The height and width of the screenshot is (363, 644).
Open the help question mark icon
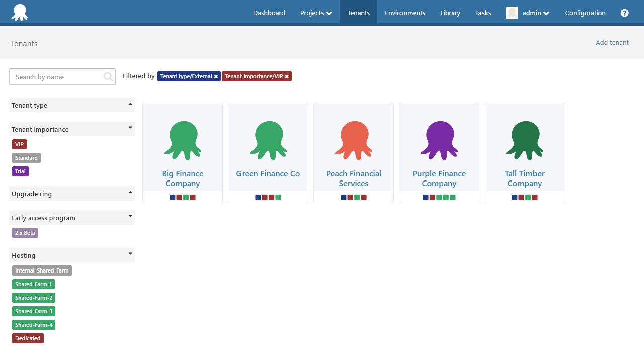click(624, 13)
